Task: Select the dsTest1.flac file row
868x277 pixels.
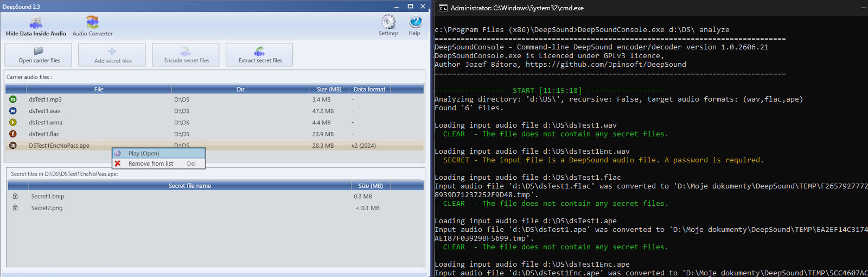Action: click(215, 134)
